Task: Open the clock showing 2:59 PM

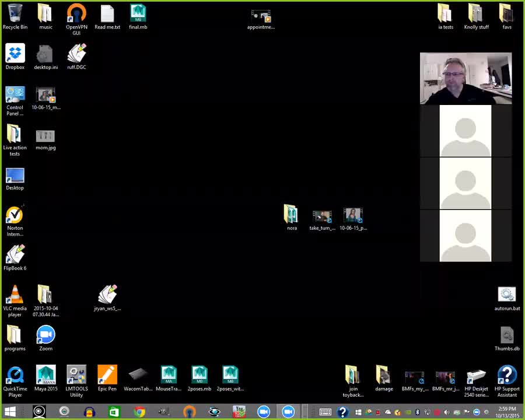Action: [507, 412]
